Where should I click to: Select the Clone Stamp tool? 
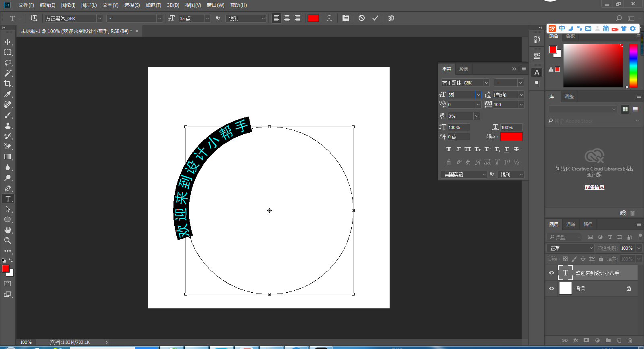tap(8, 125)
